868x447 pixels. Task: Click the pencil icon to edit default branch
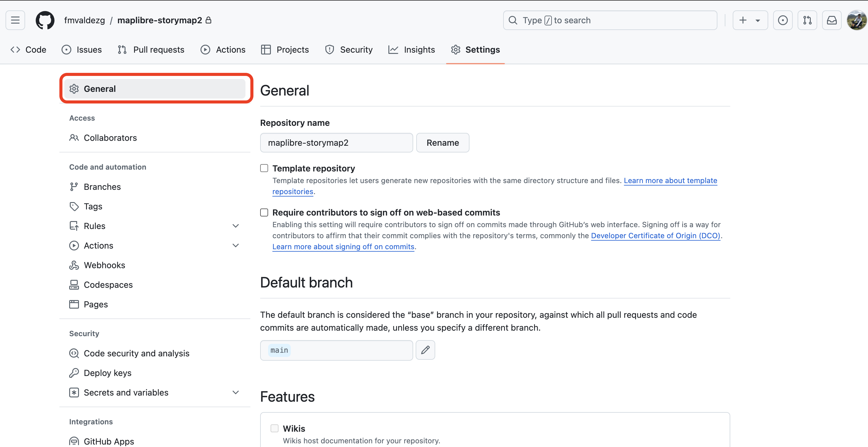click(425, 350)
